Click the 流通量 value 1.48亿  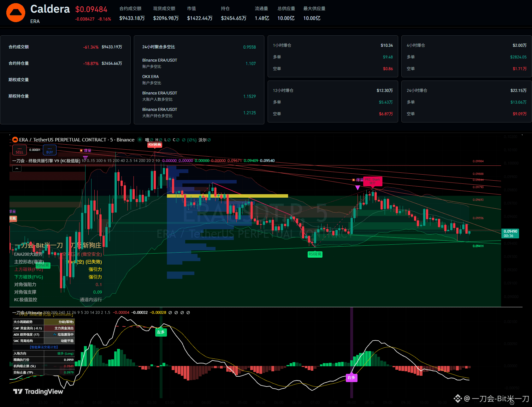coord(262,18)
